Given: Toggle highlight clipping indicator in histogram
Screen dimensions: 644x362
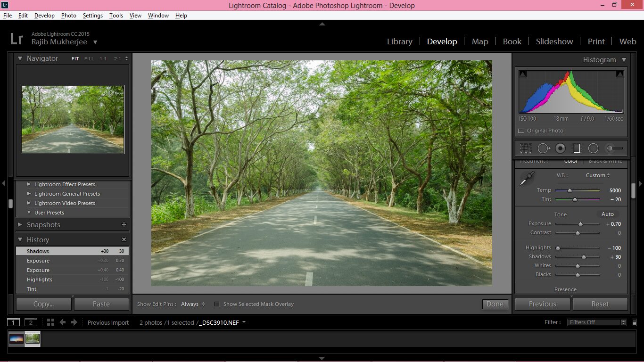Looking at the screenshot, I should point(620,74).
